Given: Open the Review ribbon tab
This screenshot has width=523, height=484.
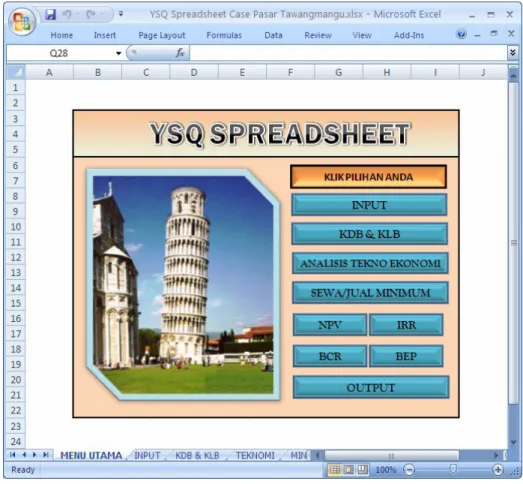Looking at the screenshot, I should (x=318, y=35).
